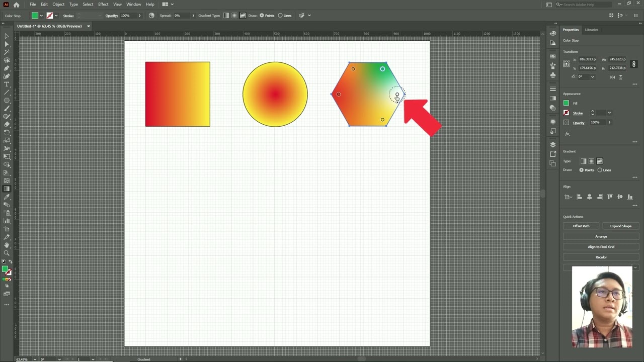Open zoom level dropdown in status bar
This screenshot has height=362, width=644.
point(35,359)
